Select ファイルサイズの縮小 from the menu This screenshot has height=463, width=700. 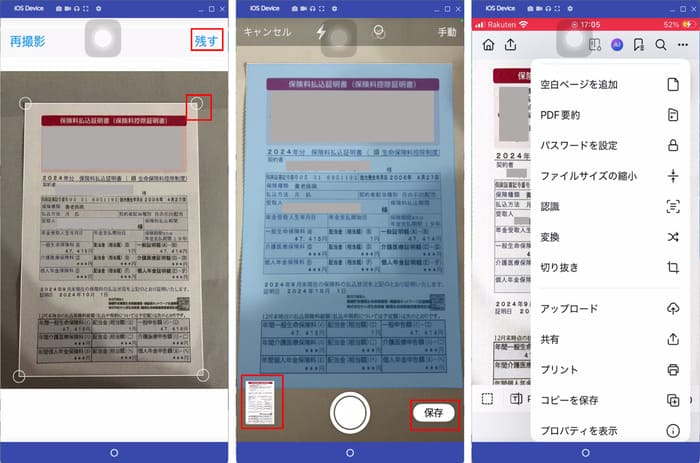tap(610, 176)
